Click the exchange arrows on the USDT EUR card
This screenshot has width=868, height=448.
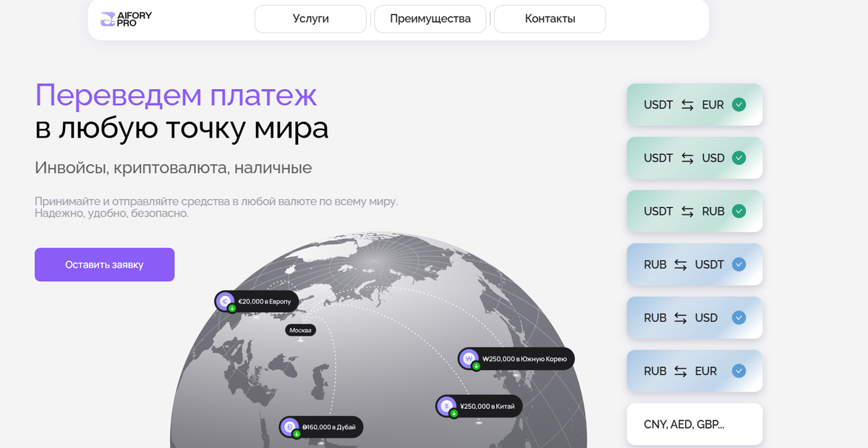coord(689,104)
